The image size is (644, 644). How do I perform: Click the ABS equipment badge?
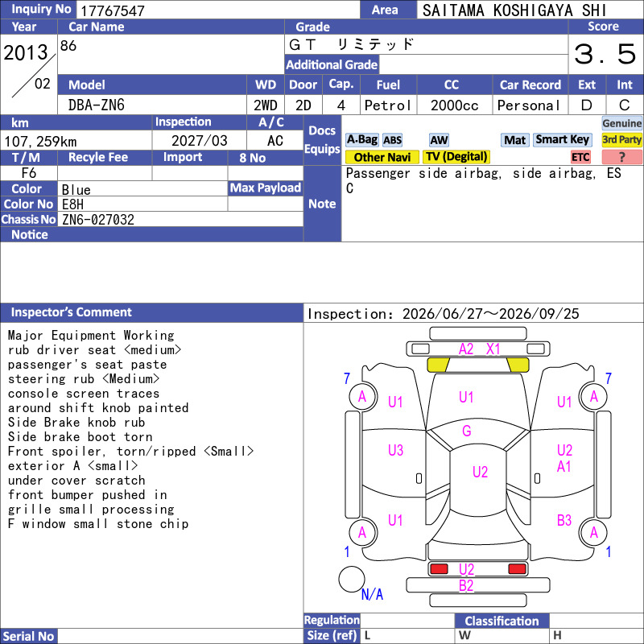pos(392,140)
